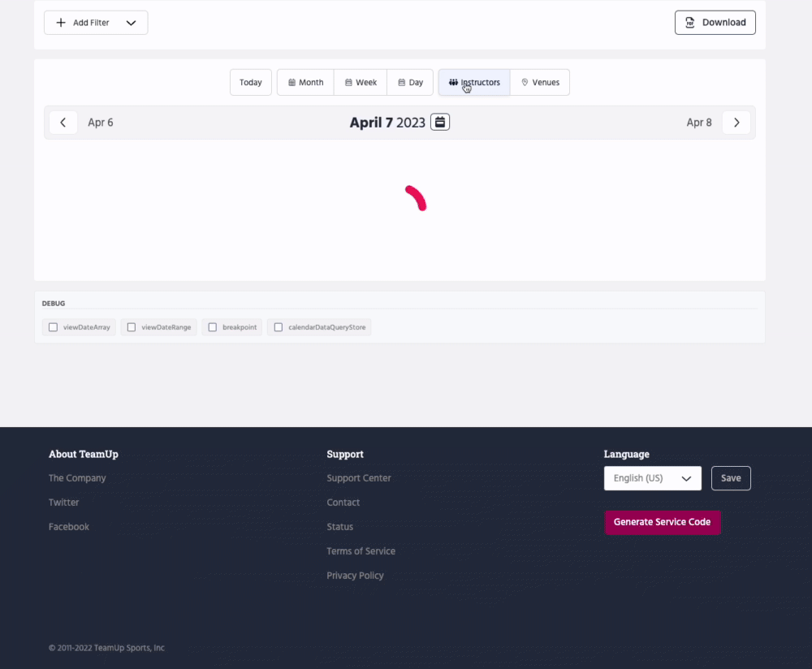Click Generate Service Code button
The width and height of the screenshot is (812, 669).
click(662, 522)
